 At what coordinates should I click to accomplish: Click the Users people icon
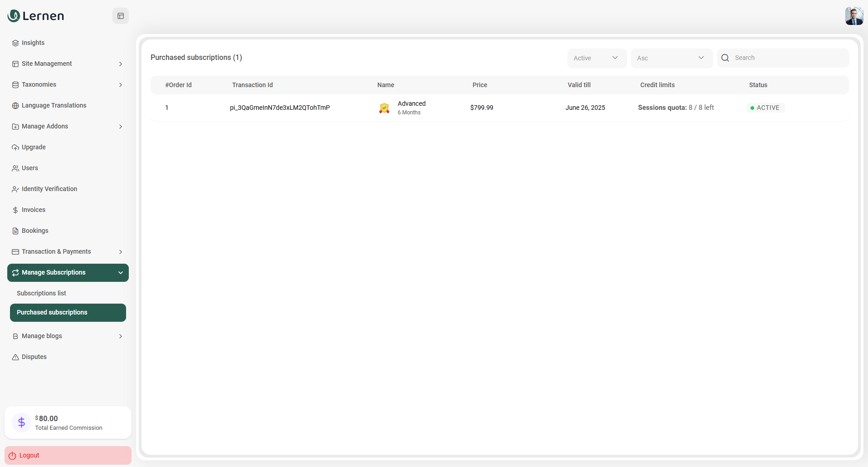tap(15, 168)
